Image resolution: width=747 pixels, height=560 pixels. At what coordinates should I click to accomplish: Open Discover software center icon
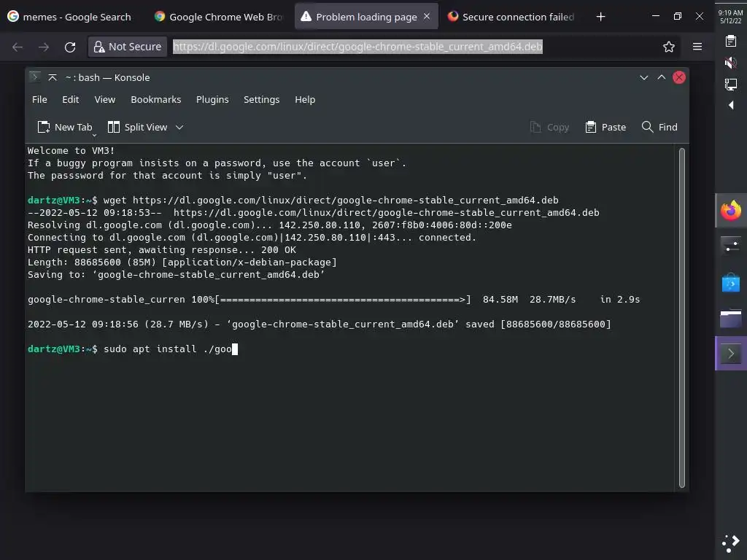pos(731,283)
